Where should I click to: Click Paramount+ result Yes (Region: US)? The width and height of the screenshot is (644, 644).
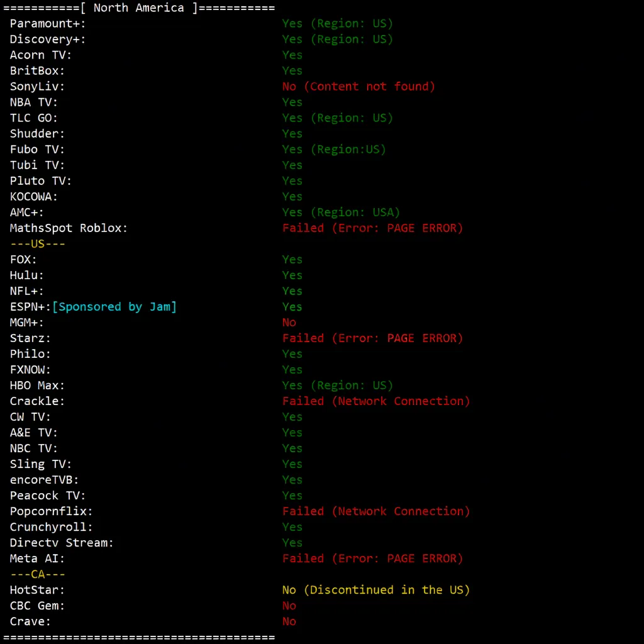coord(338,23)
